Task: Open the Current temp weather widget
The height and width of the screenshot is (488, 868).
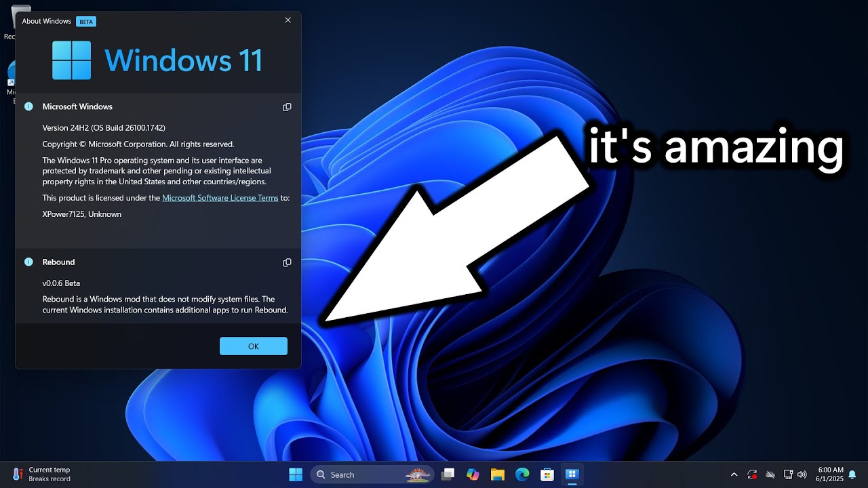Action: (41, 474)
